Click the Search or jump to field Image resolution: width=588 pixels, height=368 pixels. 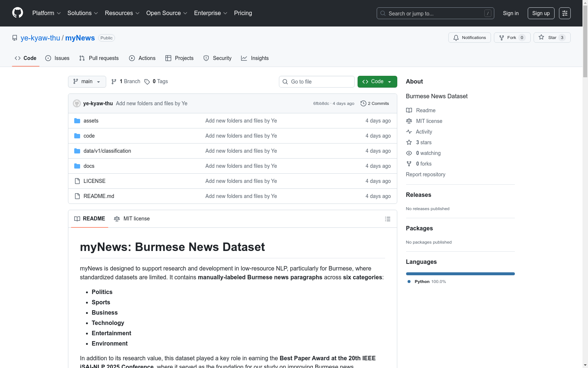pyautogui.click(x=435, y=13)
